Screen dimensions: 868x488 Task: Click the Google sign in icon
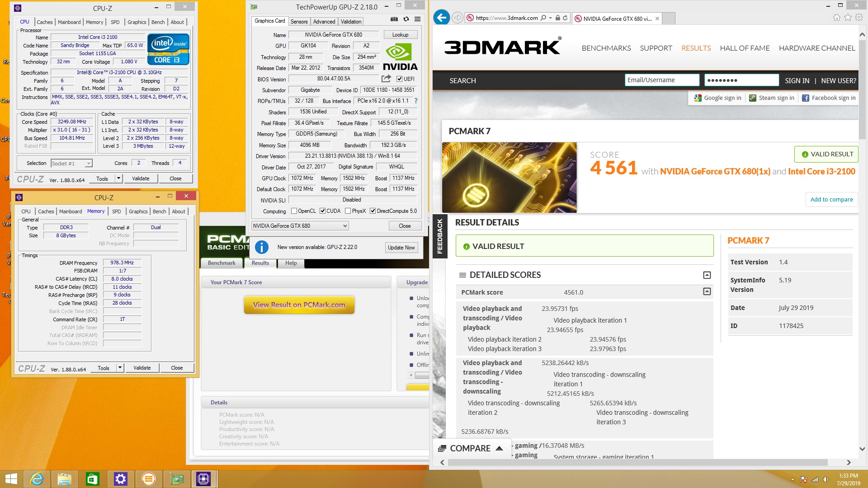click(x=698, y=98)
